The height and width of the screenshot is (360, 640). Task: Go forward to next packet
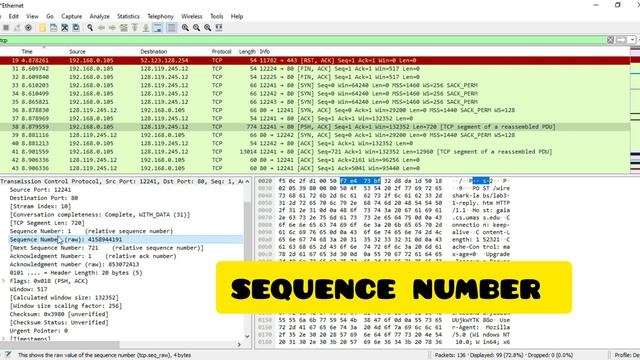(x=112, y=28)
